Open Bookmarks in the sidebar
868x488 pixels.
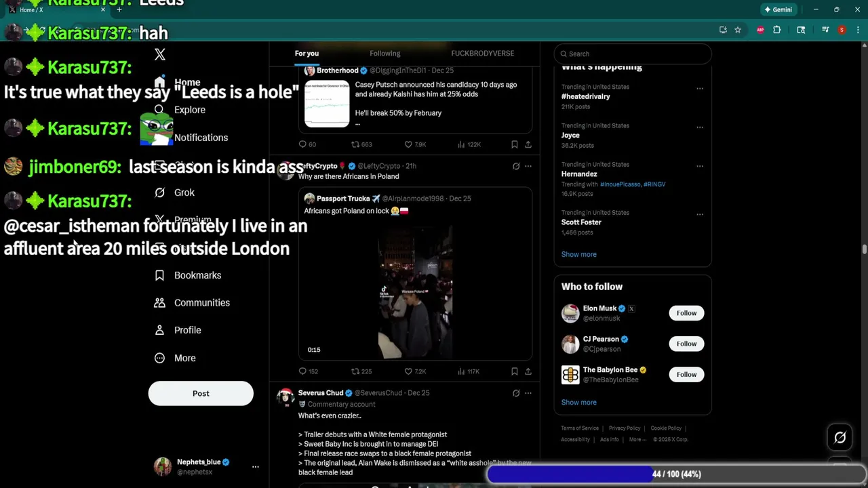coord(188,275)
